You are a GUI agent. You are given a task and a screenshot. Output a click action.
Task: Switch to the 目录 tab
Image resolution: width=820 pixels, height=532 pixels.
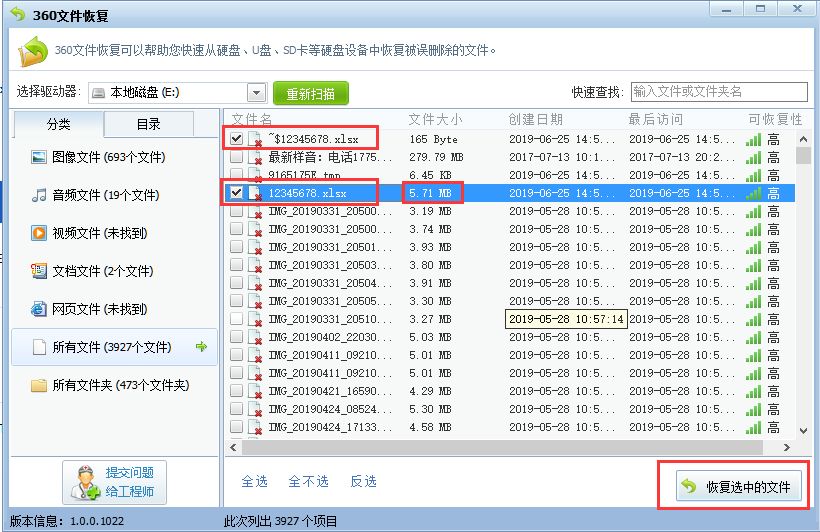149,124
